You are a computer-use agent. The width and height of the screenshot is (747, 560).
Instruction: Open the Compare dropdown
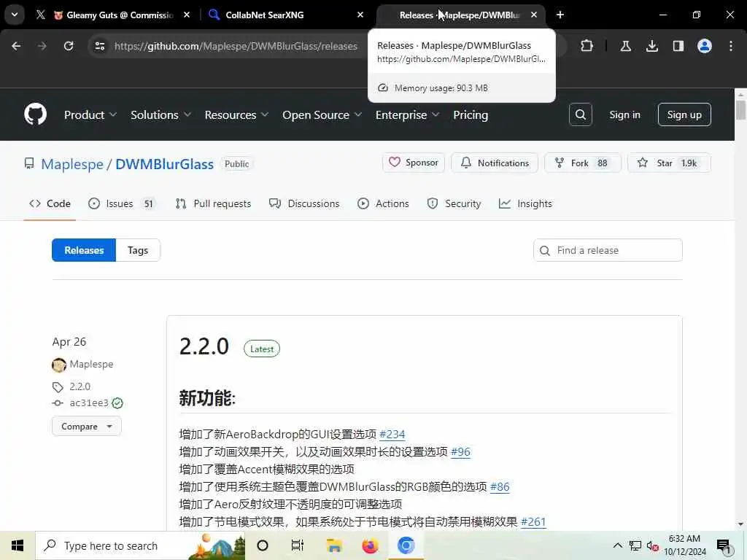pyautogui.click(x=87, y=426)
